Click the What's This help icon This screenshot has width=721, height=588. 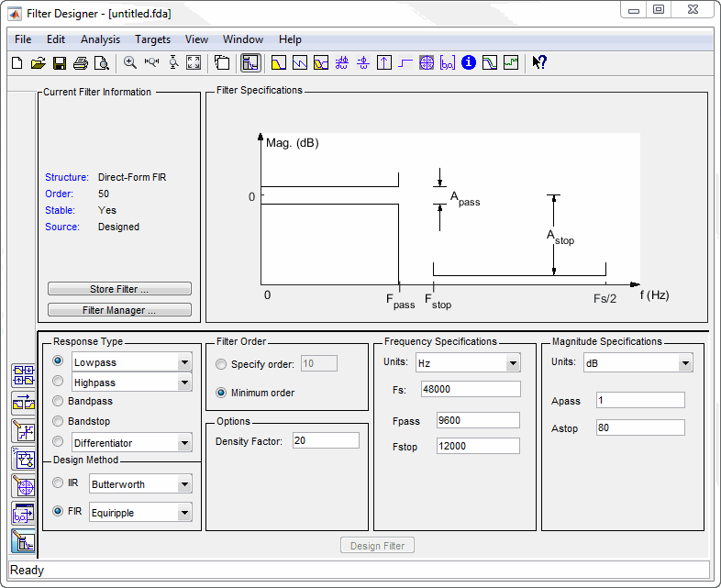tap(539, 63)
